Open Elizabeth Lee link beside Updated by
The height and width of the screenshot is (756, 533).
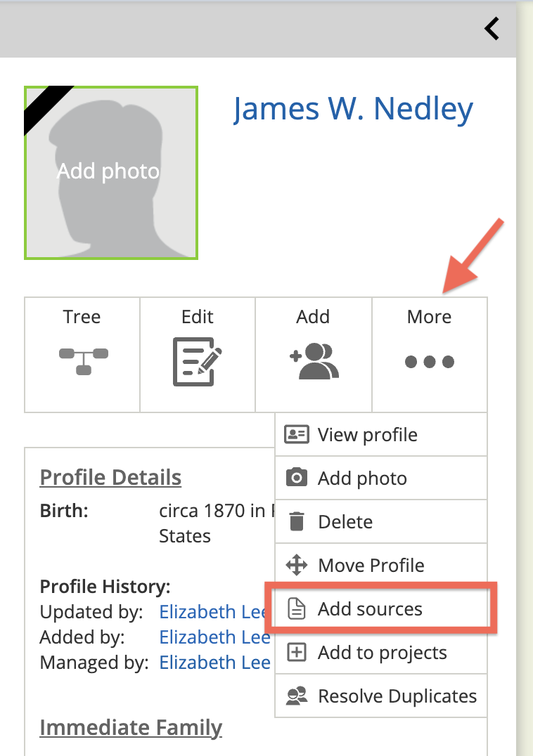click(214, 612)
